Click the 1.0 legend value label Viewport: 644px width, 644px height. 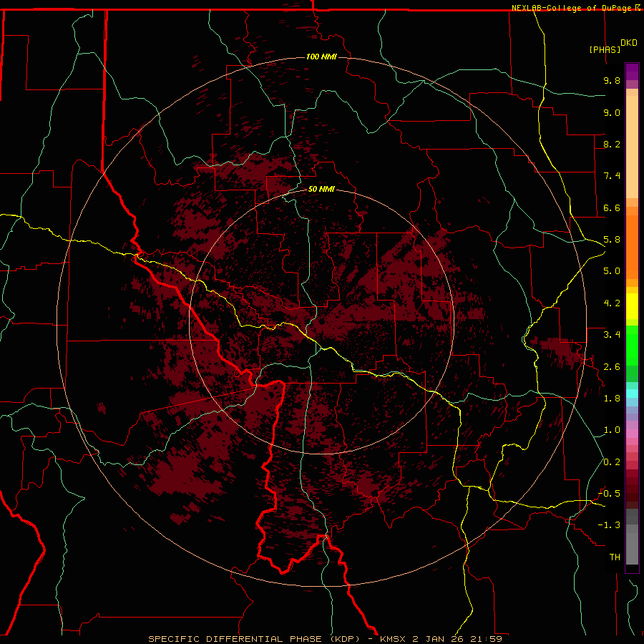[x=612, y=430]
